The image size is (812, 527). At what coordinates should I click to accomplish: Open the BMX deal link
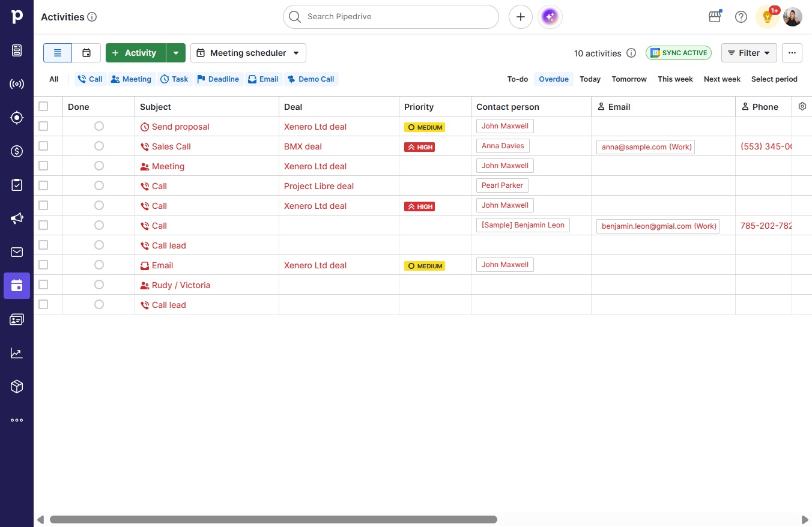coord(303,146)
